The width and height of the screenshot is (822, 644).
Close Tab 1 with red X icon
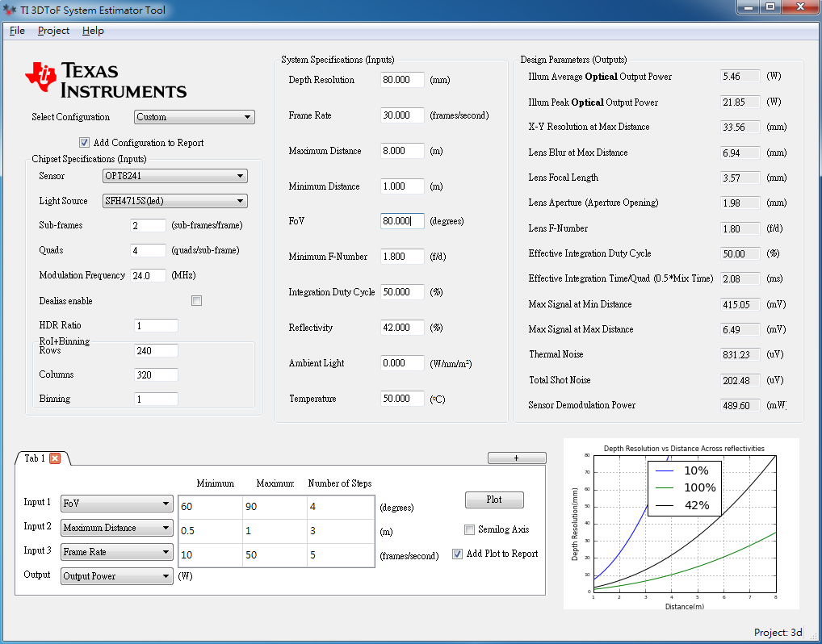tap(55, 458)
